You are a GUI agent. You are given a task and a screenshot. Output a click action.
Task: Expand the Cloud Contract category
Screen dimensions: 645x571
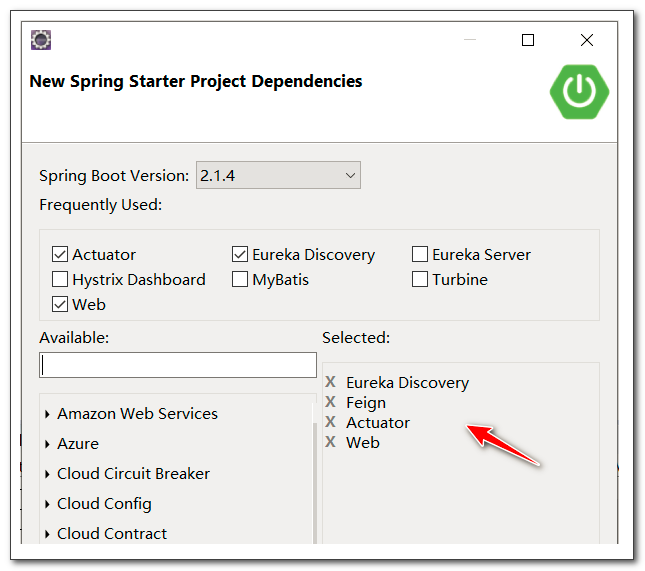coord(47,534)
